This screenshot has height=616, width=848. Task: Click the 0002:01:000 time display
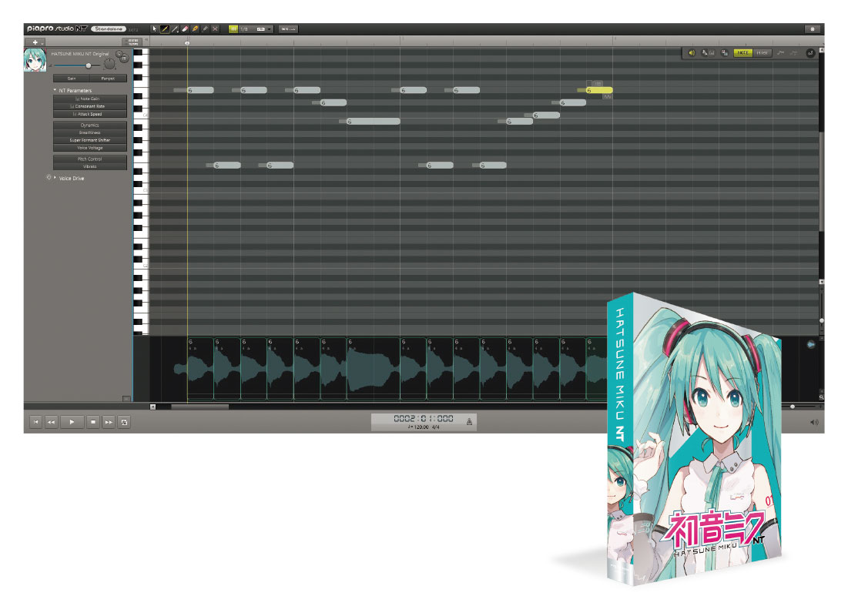point(424,419)
